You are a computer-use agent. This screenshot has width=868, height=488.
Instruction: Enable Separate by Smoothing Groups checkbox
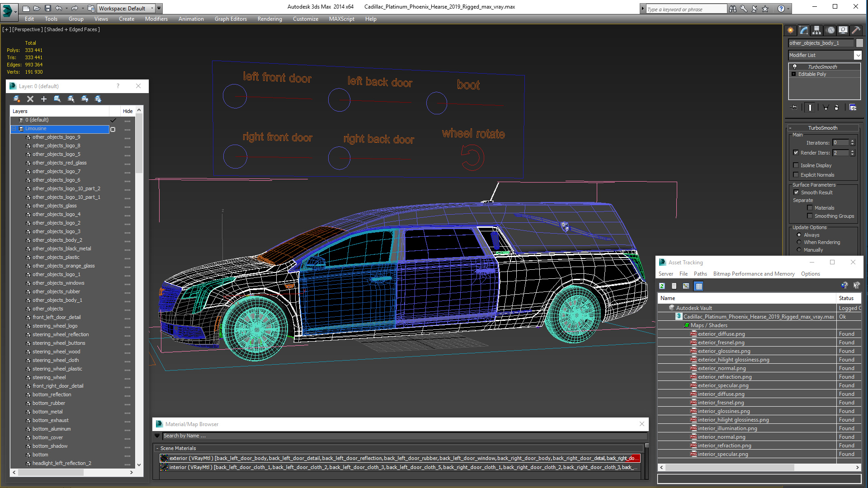pyautogui.click(x=810, y=216)
